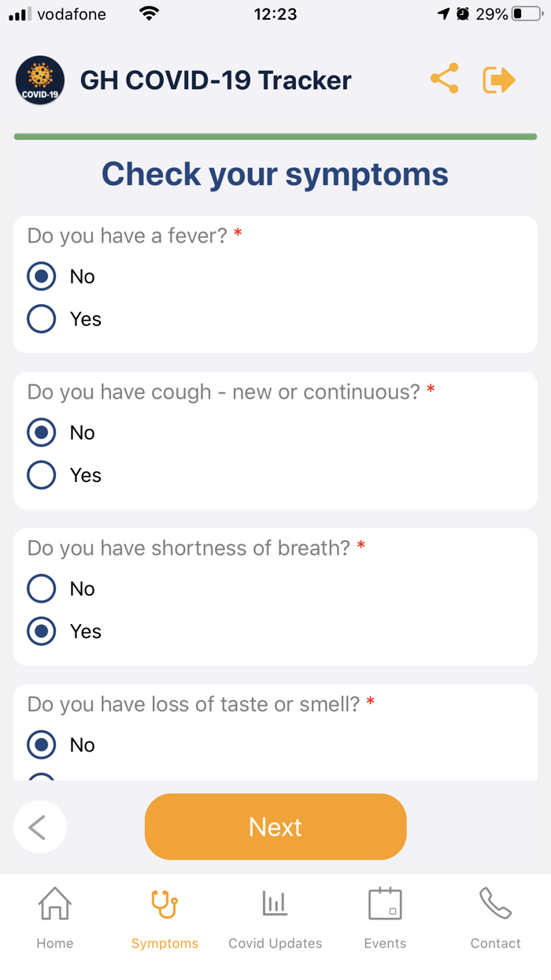This screenshot has width=551, height=980.
Task: Tap the Symptoms stethoscope icon
Action: click(x=165, y=904)
